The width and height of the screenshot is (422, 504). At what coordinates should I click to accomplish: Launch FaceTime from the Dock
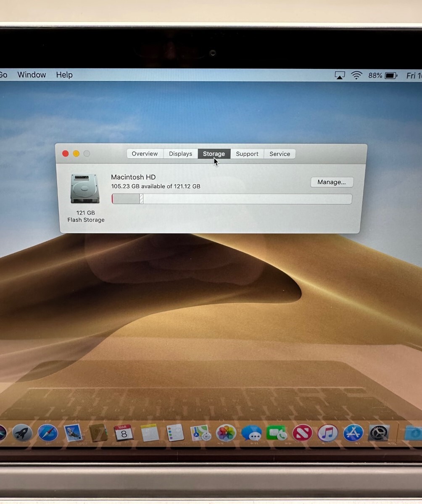click(x=277, y=433)
